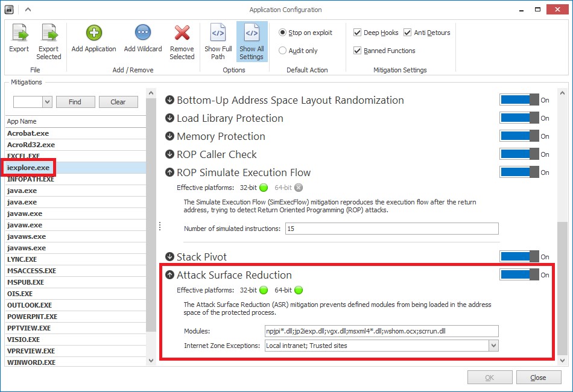Click Number of simulated instructions field
The width and height of the screenshot is (573, 392).
[391, 229]
